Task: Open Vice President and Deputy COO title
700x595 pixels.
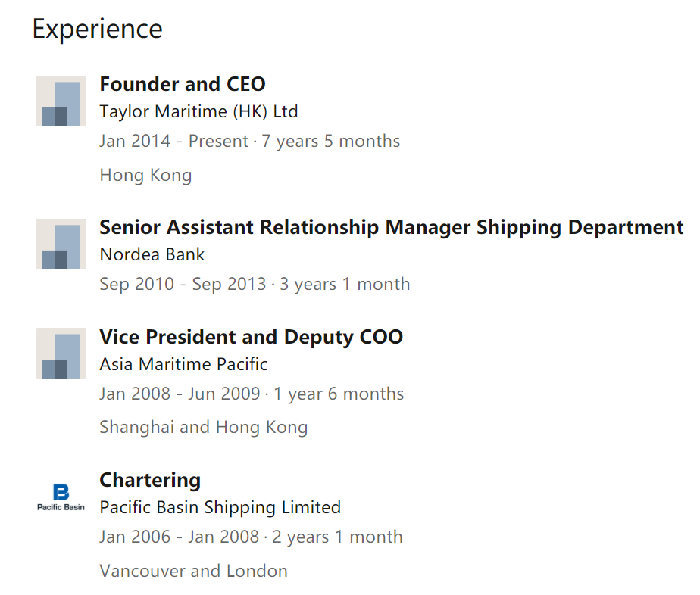Action: pyautogui.click(x=252, y=338)
